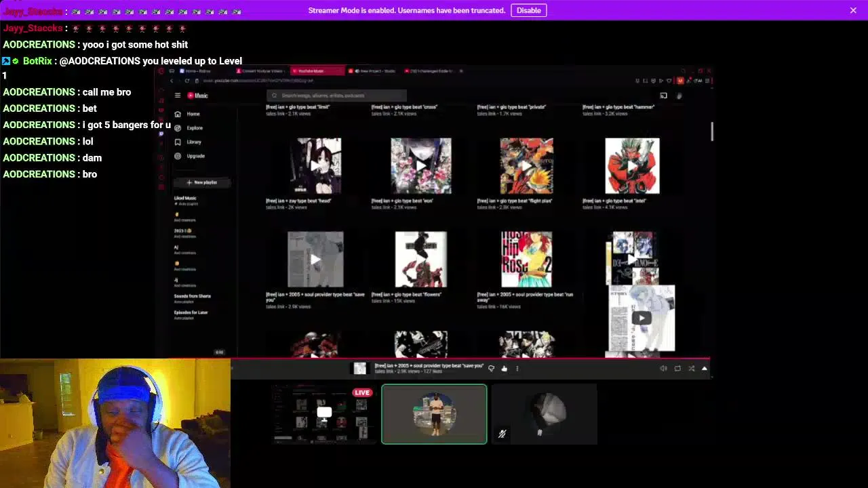Open Upgrade in the sidebar
The width and height of the screenshot is (868, 488).
(x=190, y=156)
